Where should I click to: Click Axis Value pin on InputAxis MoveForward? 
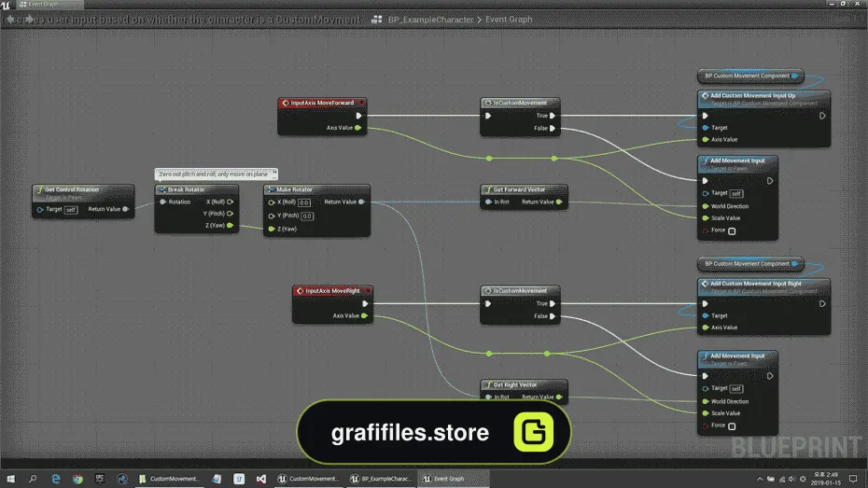(358, 128)
